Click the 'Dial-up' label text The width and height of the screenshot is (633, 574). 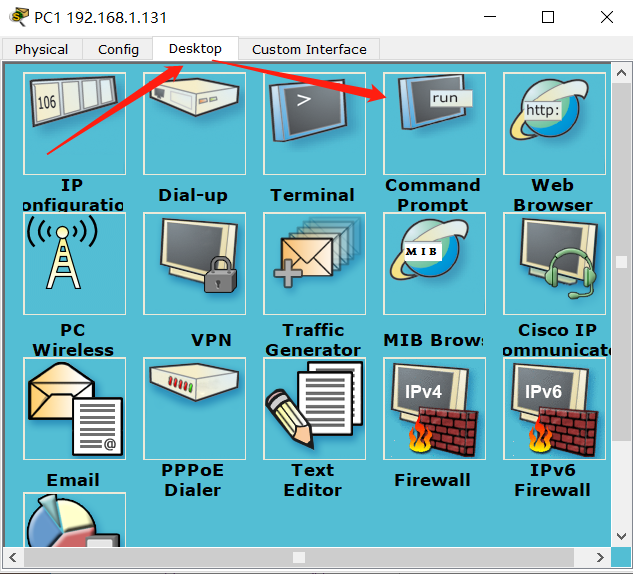[x=193, y=195]
